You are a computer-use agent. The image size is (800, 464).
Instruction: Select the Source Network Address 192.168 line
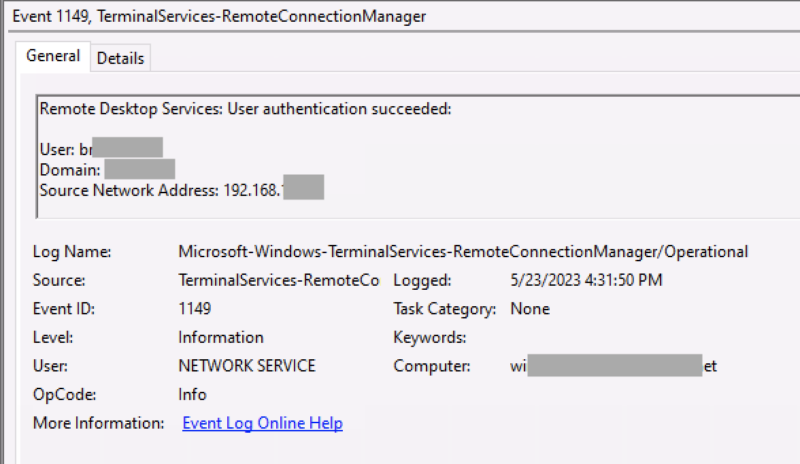click(x=182, y=190)
